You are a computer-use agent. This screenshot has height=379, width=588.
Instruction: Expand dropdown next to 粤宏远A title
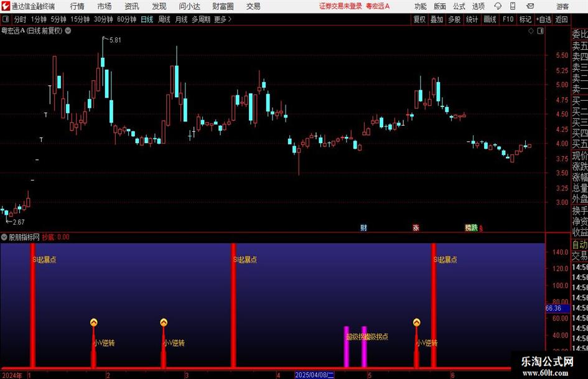68,30
